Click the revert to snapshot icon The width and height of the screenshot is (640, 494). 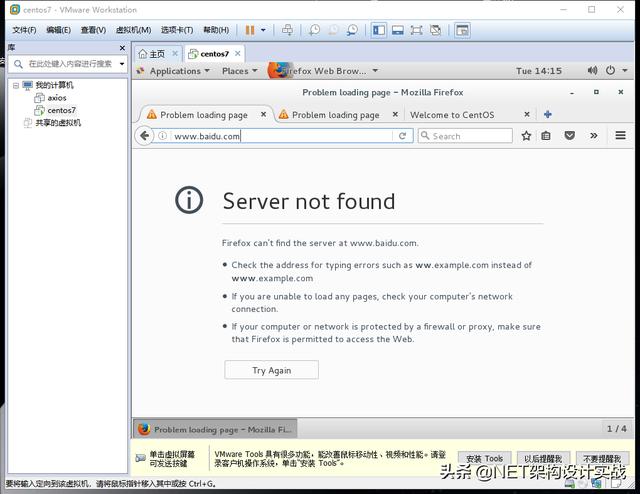(x=333, y=30)
